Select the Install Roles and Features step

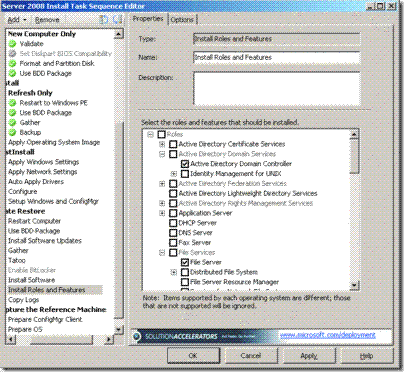coord(47,290)
